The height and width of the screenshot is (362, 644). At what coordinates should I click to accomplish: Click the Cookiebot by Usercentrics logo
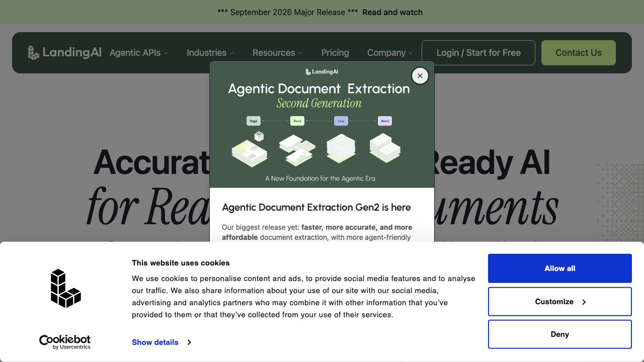click(x=65, y=342)
